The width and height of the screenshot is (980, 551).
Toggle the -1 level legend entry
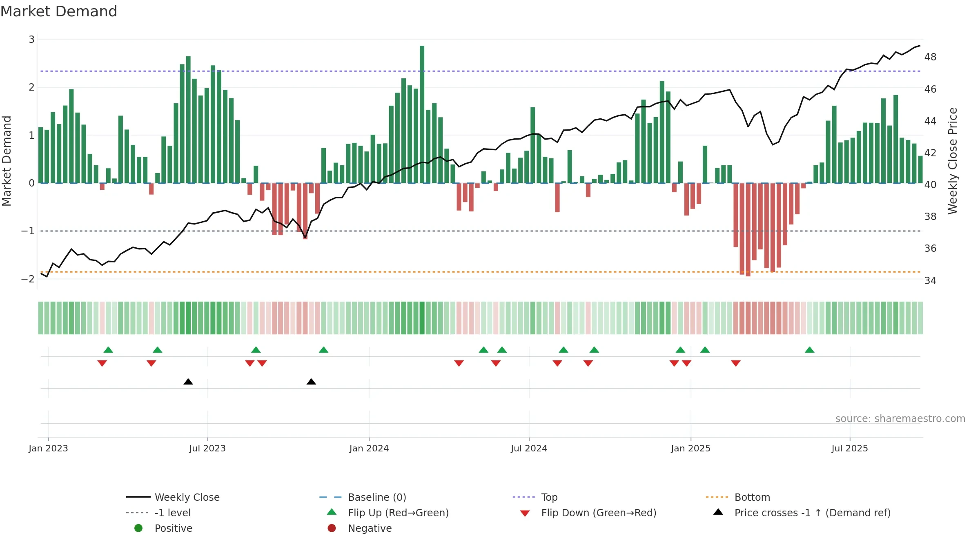(x=158, y=513)
